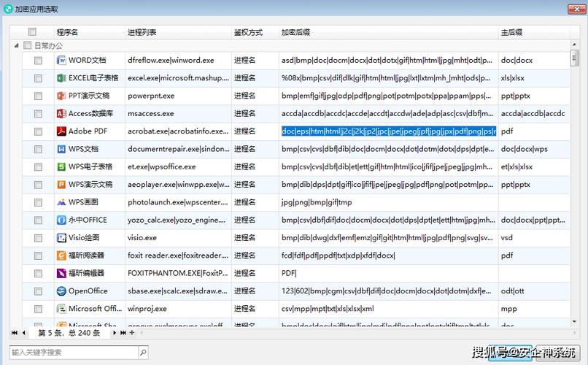Viewport: 588px width, 365px height.
Task: Click the Visio绘图 icon
Action: (x=61, y=238)
